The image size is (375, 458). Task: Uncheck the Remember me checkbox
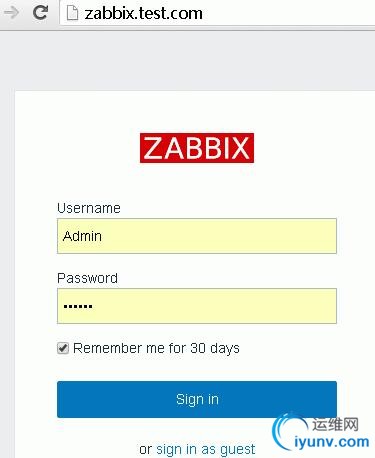[x=63, y=348]
